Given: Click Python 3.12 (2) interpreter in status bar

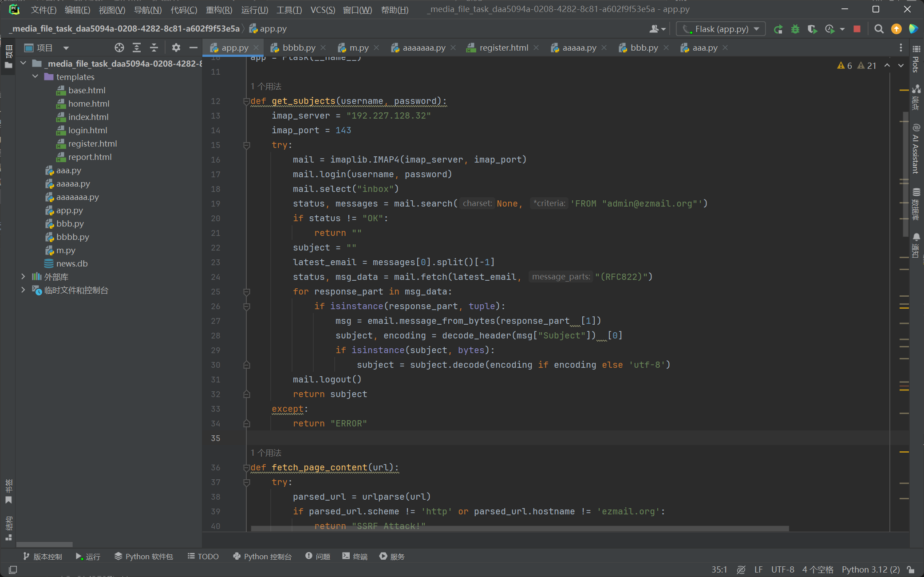Looking at the screenshot, I should [870, 569].
